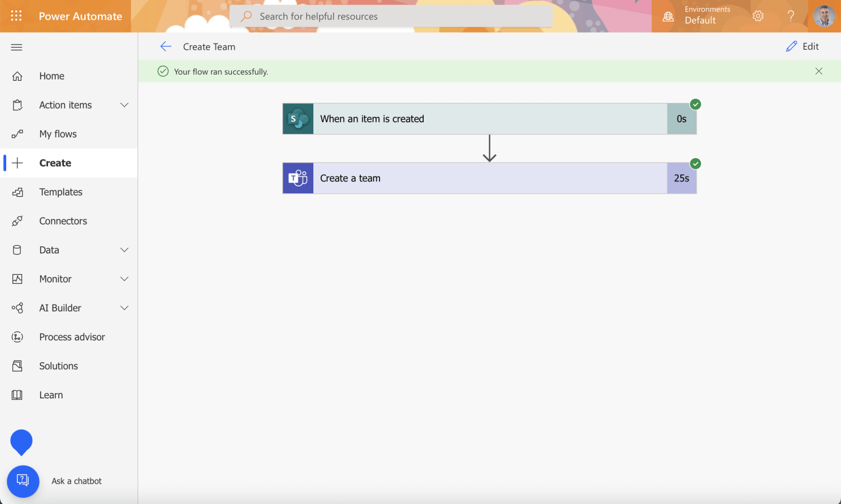Click the Edit button
The image size is (841, 504).
point(803,47)
